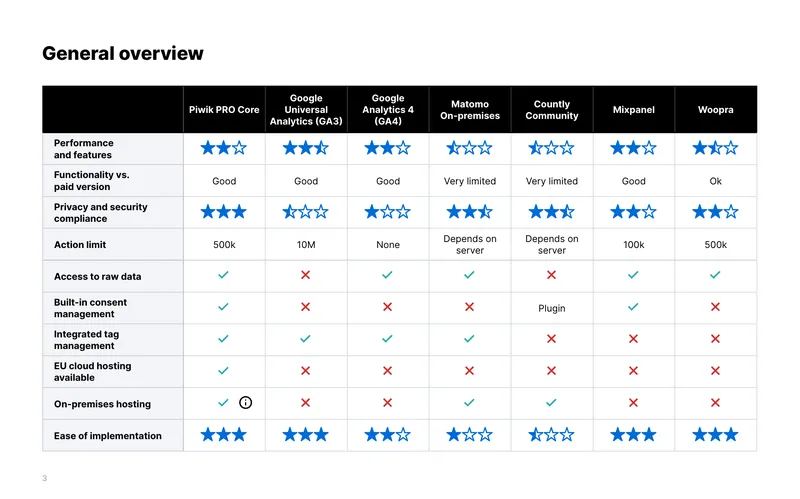This screenshot has width=800, height=499.
Task: Select the Piwik PRO Core column header
Action: pos(224,110)
